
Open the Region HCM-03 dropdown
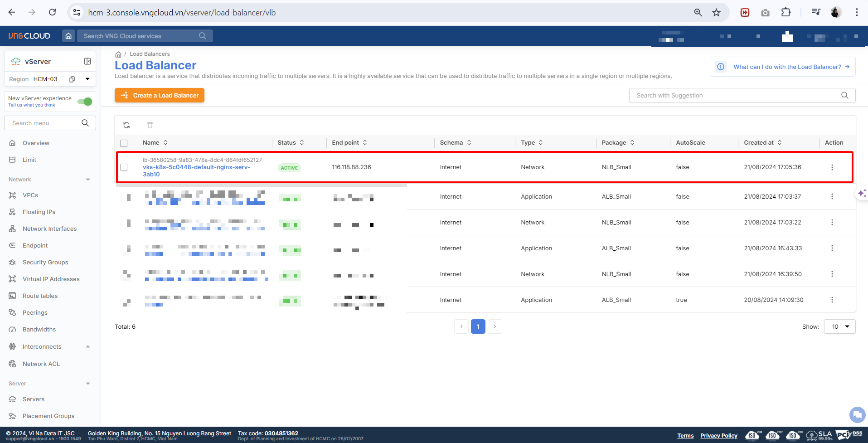point(87,79)
